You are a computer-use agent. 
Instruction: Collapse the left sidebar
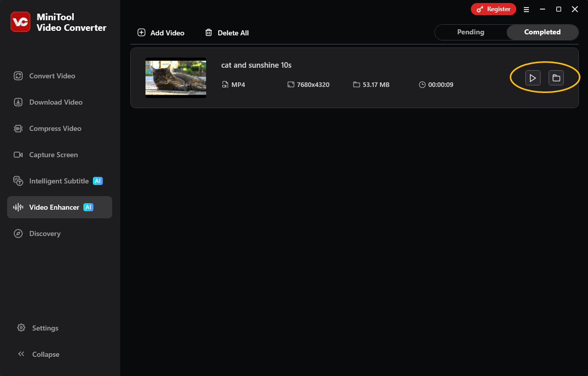coord(45,354)
